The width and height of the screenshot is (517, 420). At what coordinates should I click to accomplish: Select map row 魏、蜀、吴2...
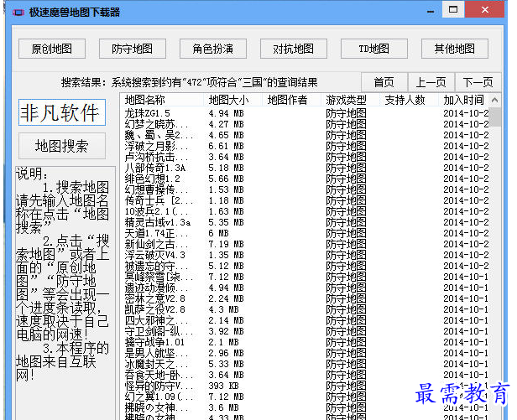click(306, 135)
